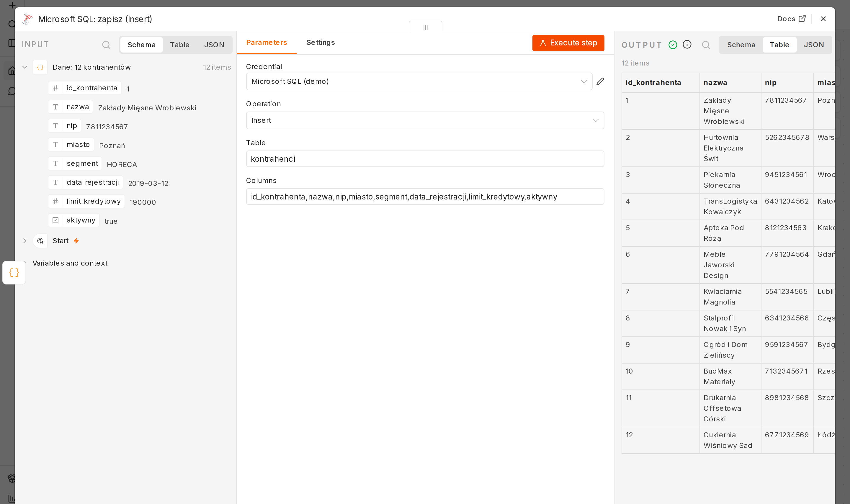
Task: Open the Credential dropdown
Action: pos(419,81)
